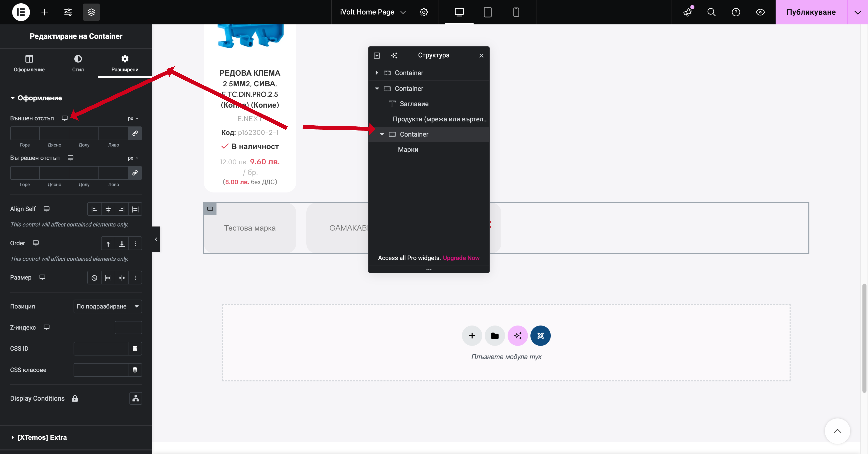This screenshot has height=454, width=868.
Task: Set Order to end
Action: [x=122, y=243]
